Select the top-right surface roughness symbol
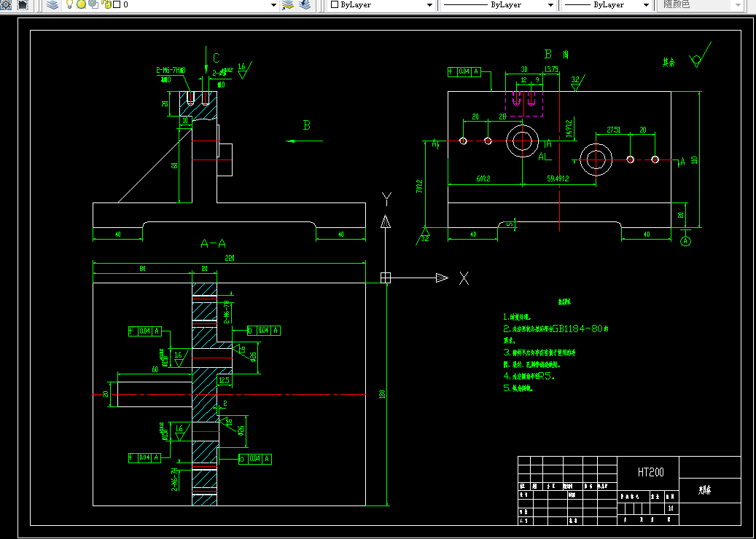Screen dimensions: 756x539 [x=700, y=55]
